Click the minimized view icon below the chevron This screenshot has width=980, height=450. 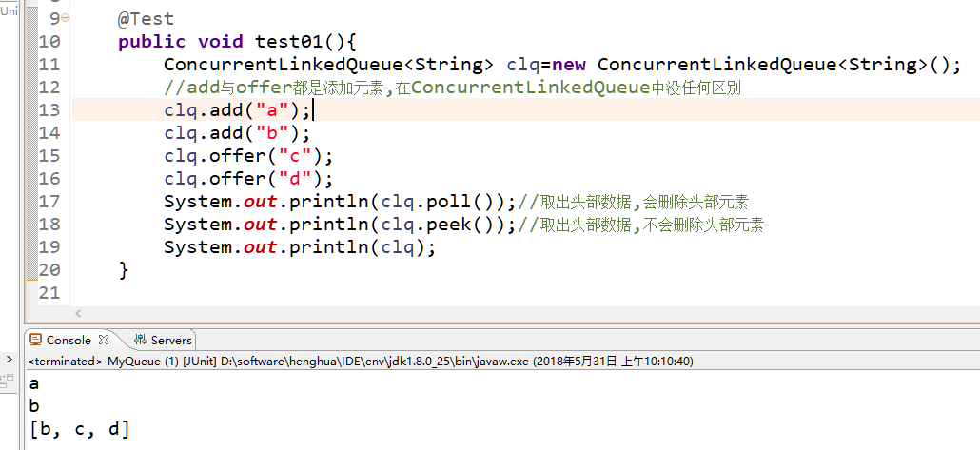coord(8,381)
